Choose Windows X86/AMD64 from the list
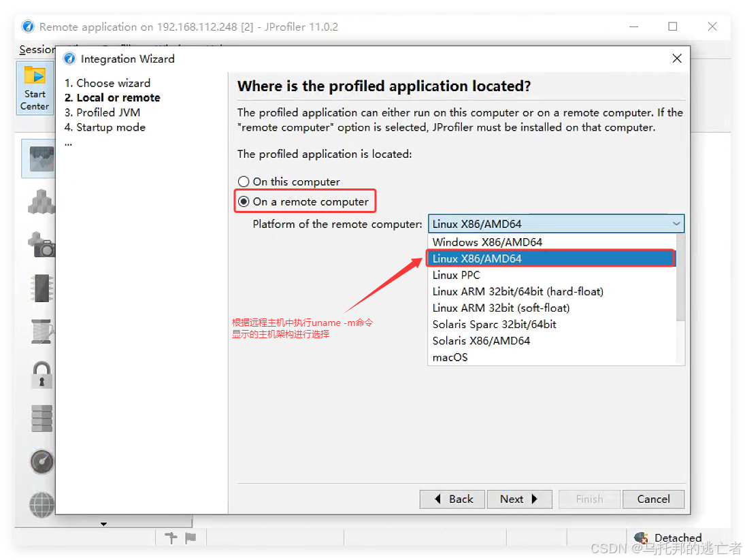745x560 pixels. pyautogui.click(x=551, y=242)
